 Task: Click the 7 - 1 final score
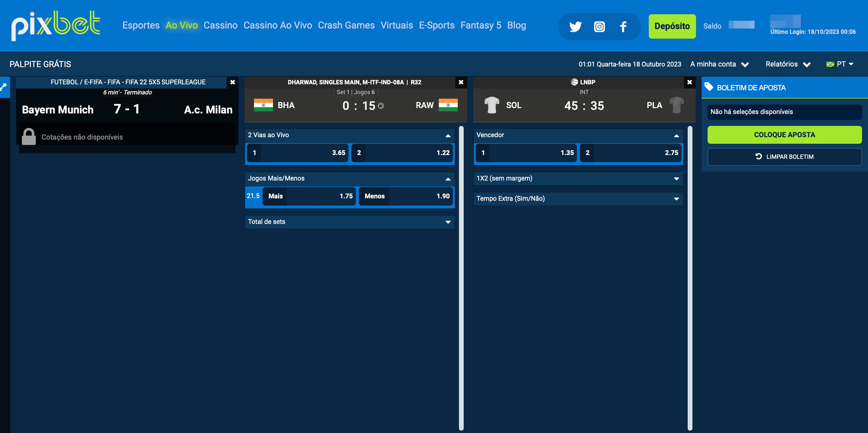coord(126,109)
